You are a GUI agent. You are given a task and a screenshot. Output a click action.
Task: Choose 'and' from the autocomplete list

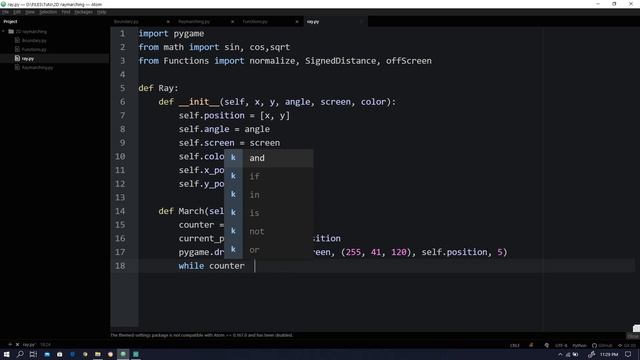[269, 158]
